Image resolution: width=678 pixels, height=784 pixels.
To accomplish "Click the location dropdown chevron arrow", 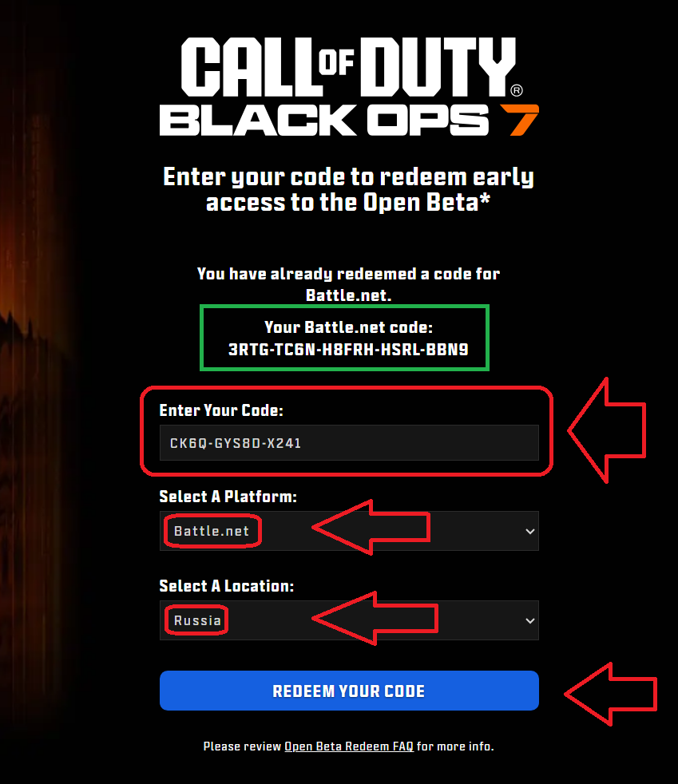I will pyautogui.click(x=530, y=621).
